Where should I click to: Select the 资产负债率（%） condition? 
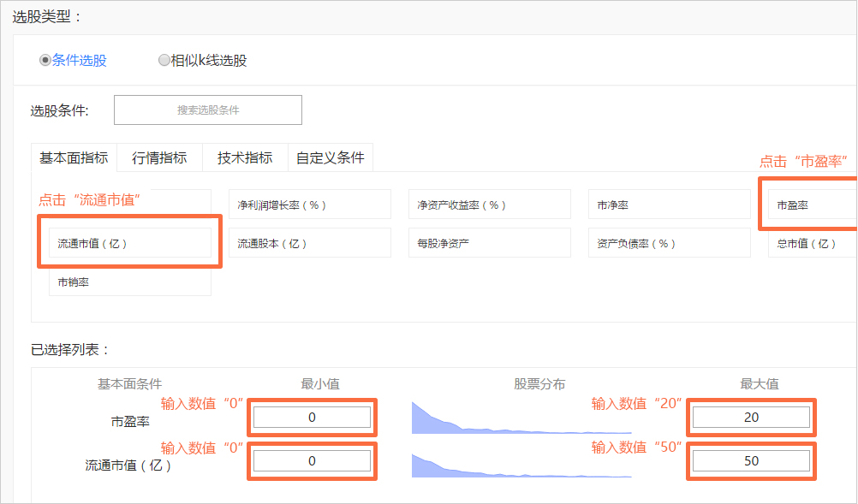670,243
